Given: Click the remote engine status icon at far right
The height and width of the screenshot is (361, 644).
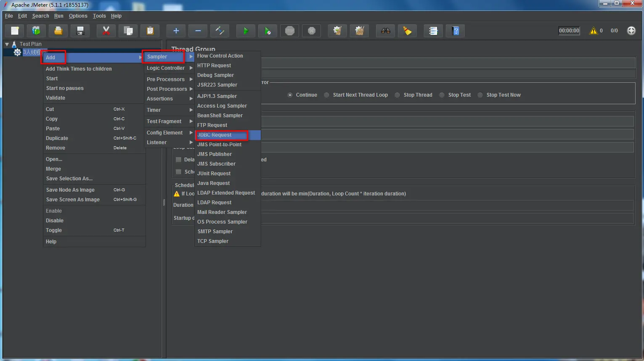Looking at the screenshot, I should [631, 31].
